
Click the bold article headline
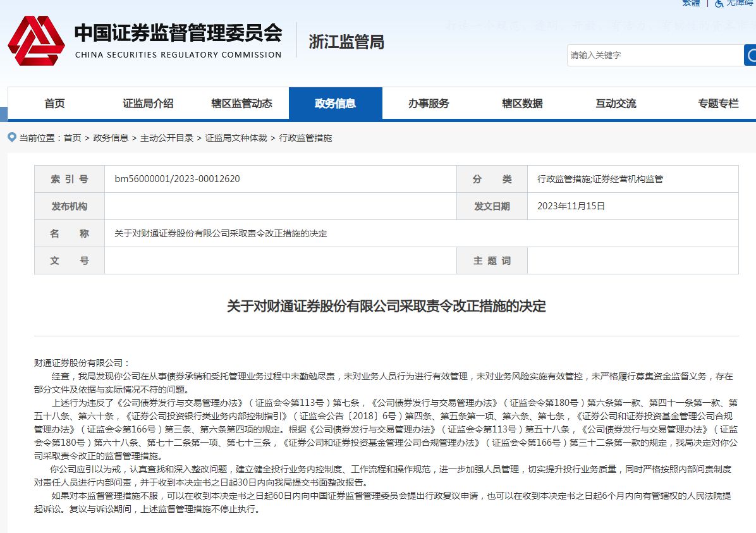coord(386,306)
